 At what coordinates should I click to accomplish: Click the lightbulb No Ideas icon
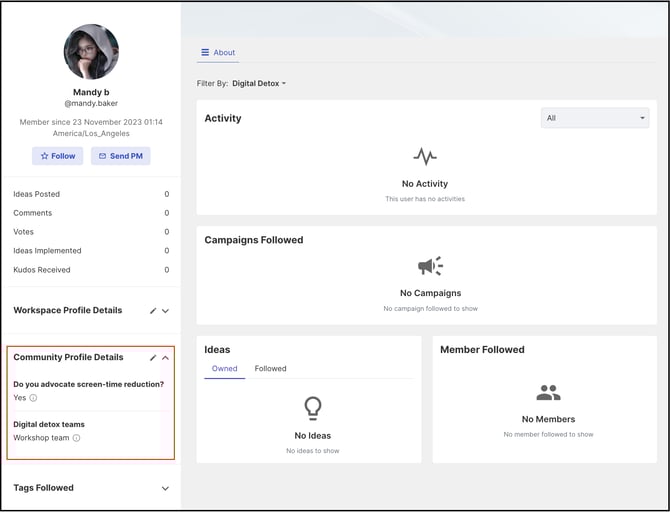click(x=313, y=408)
